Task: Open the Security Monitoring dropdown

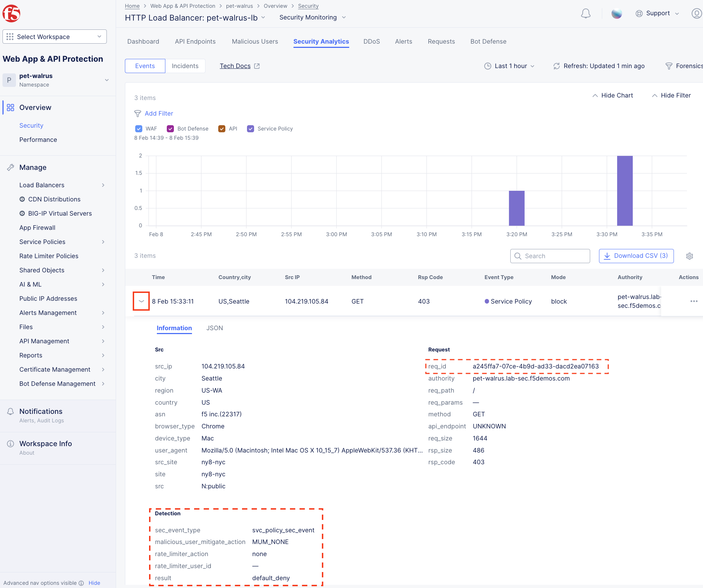Action: coord(312,17)
